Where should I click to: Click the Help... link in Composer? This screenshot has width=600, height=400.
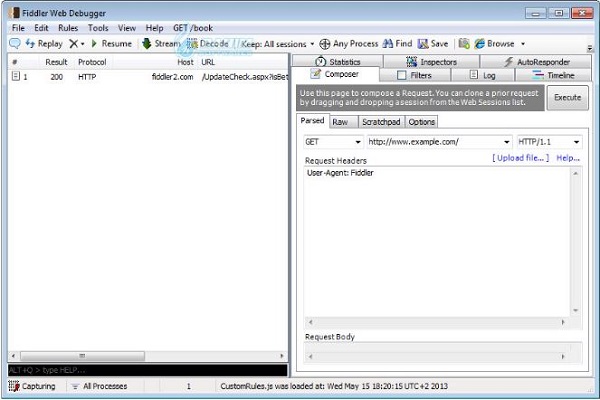568,158
